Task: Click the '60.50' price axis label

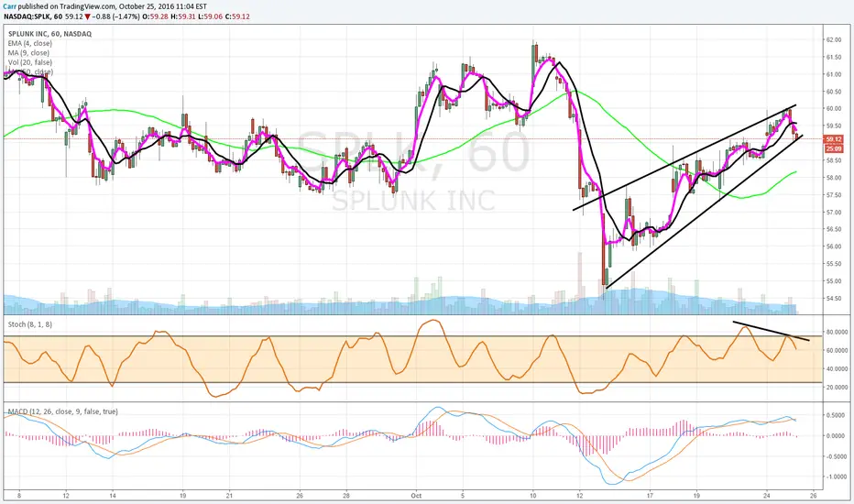Action: click(x=834, y=92)
